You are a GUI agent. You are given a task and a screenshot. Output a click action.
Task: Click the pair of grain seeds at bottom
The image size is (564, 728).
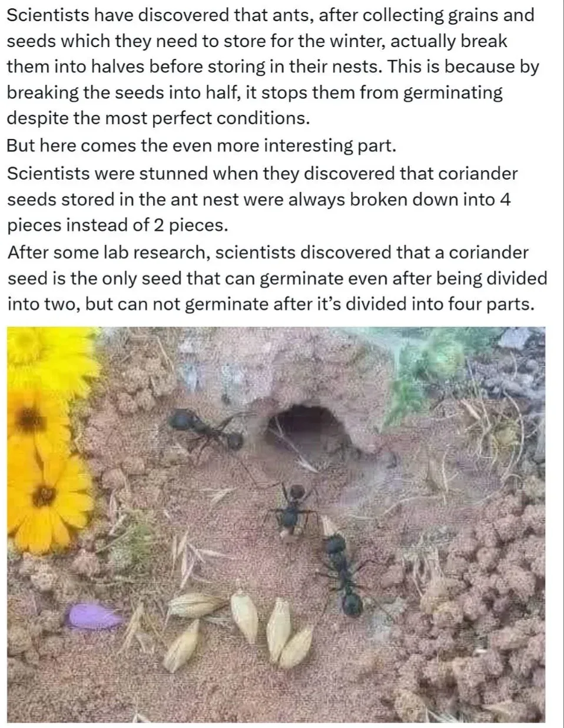(x=289, y=634)
